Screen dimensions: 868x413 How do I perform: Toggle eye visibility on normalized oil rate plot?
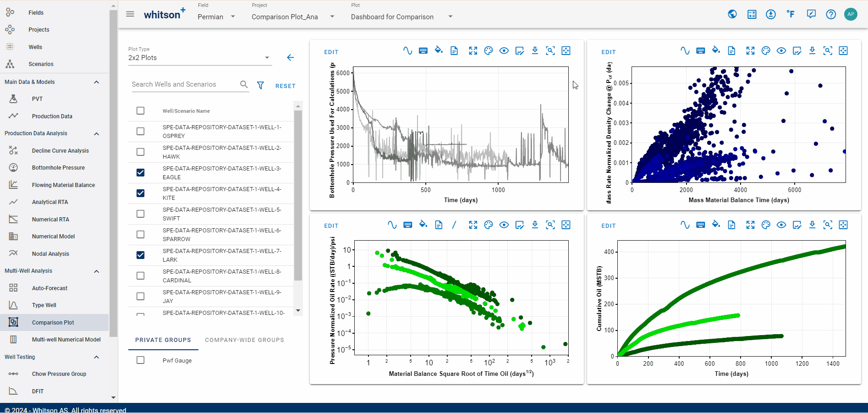[x=504, y=225]
